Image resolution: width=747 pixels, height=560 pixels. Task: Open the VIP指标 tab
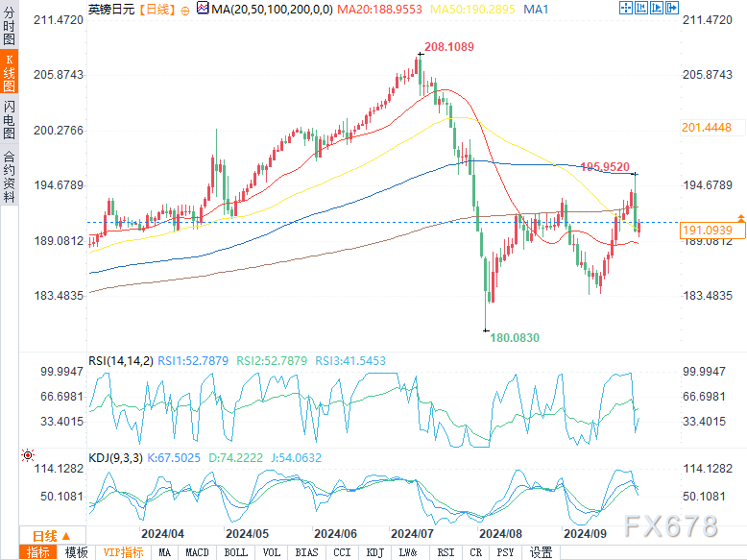pos(124,552)
